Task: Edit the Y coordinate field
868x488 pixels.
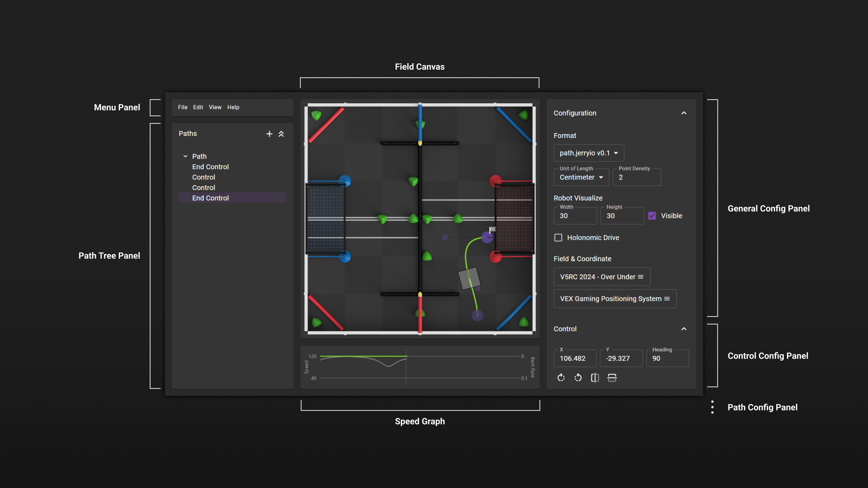Action: click(621, 358)
